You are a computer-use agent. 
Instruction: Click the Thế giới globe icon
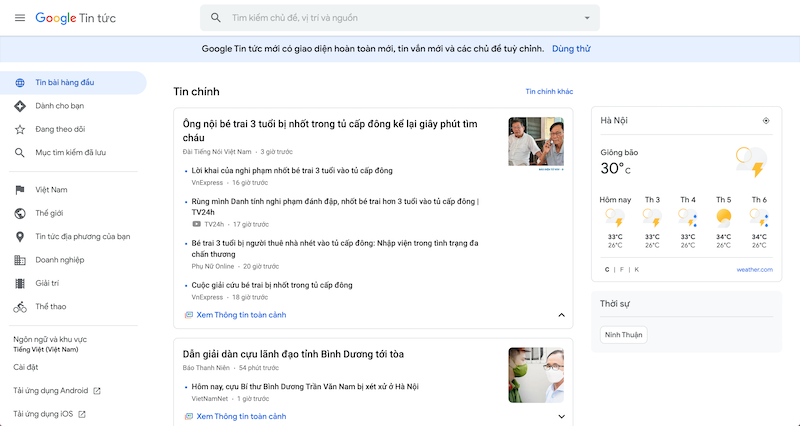(x=20, y=213)
